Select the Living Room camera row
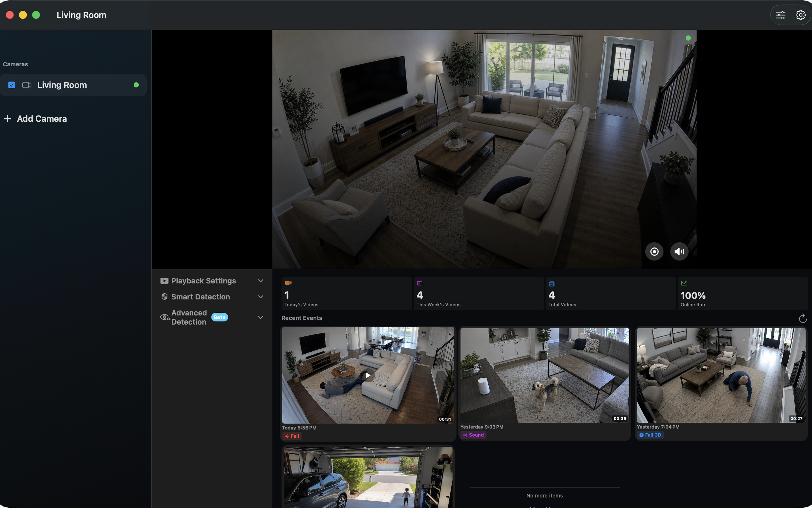 click(x=74, y=85)
